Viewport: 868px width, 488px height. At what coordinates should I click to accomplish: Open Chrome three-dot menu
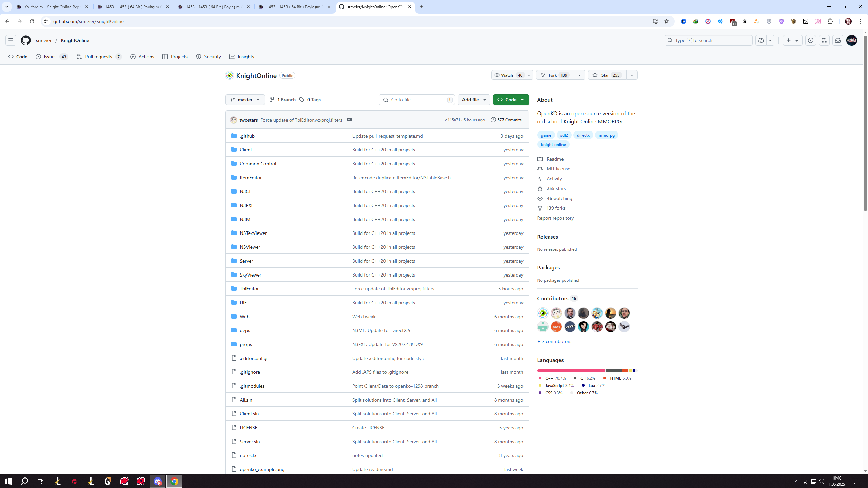[x=861, y=21]
